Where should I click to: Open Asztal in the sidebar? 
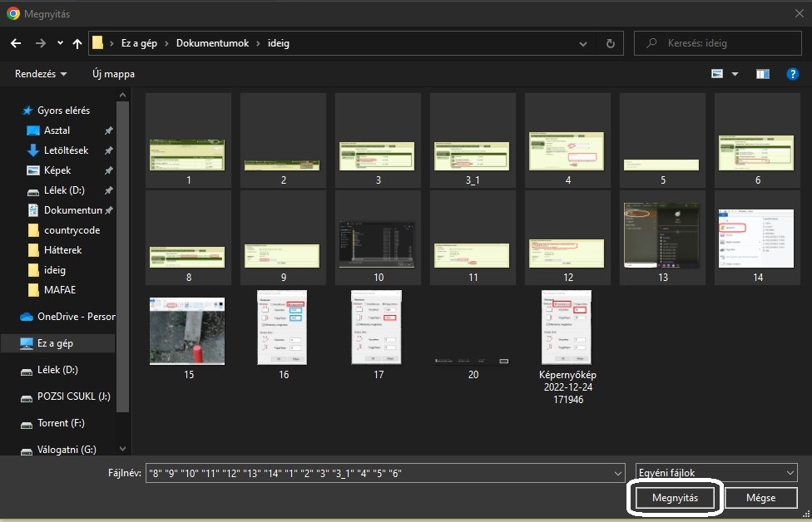(x=57, y=130)
